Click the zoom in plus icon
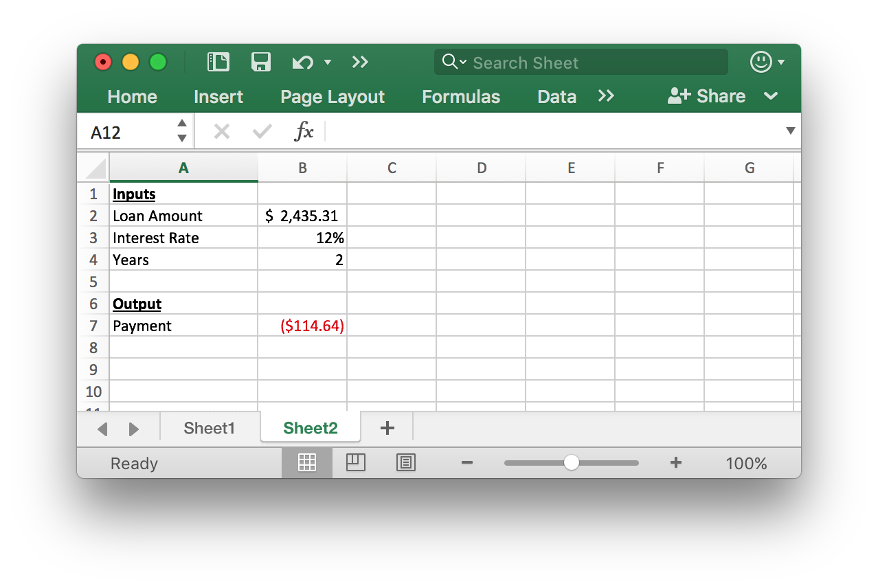Image resolution: width=878 pixels, height=588 pixels. click(675, 463)
